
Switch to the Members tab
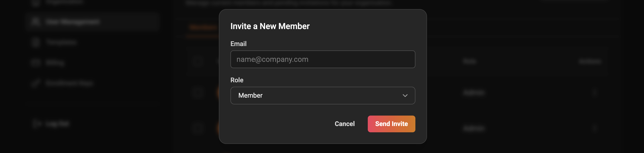[x=203, y=27]
